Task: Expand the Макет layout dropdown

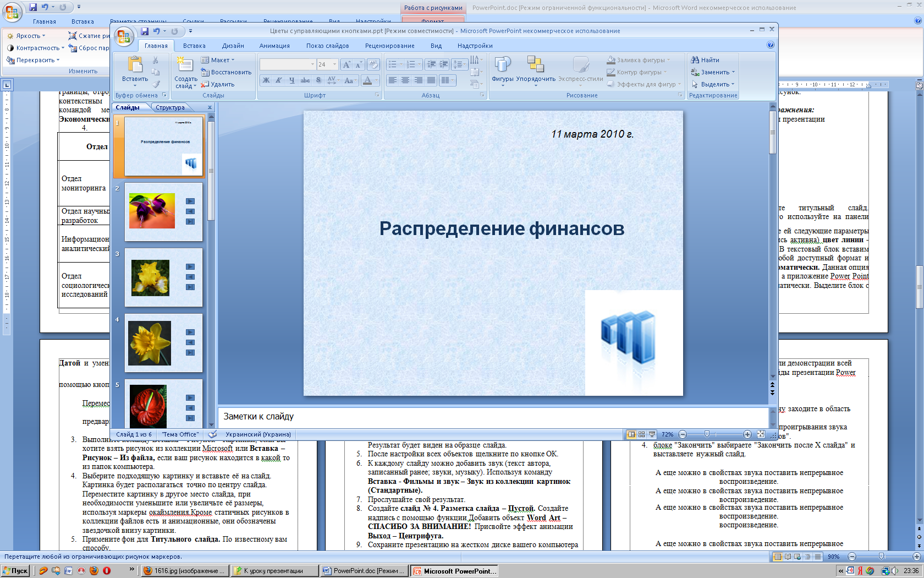Action: click(x=233, y=61)
